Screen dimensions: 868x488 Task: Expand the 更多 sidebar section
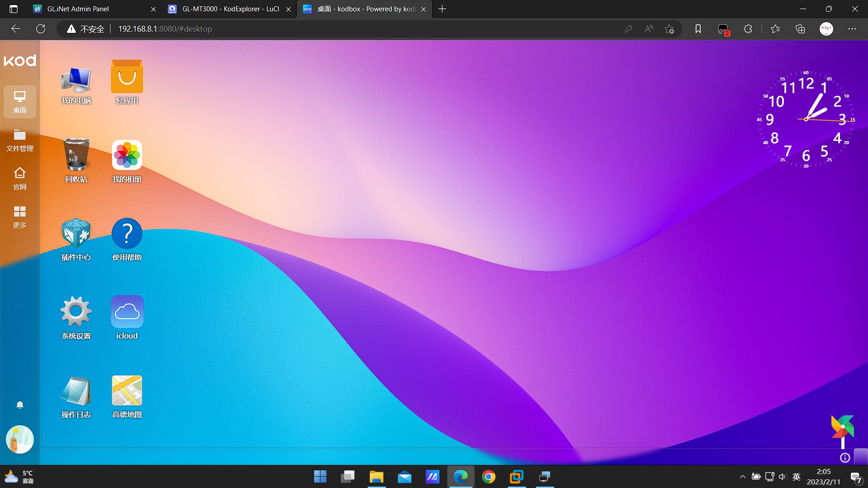[19, 217]
